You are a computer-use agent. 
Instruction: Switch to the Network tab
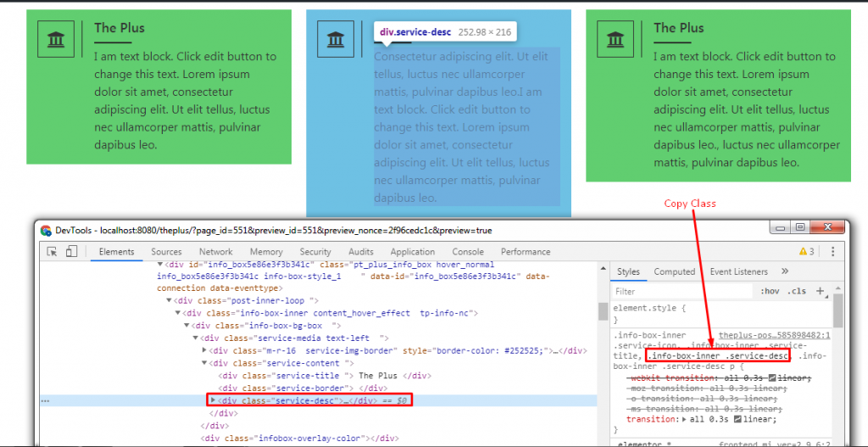(x=215, y=252)
